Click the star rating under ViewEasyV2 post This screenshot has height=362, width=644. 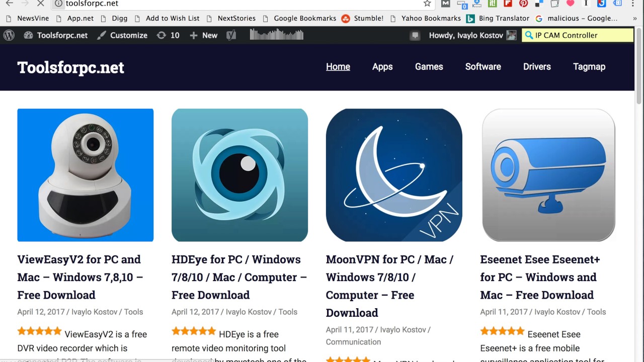(x=39, y=331)
